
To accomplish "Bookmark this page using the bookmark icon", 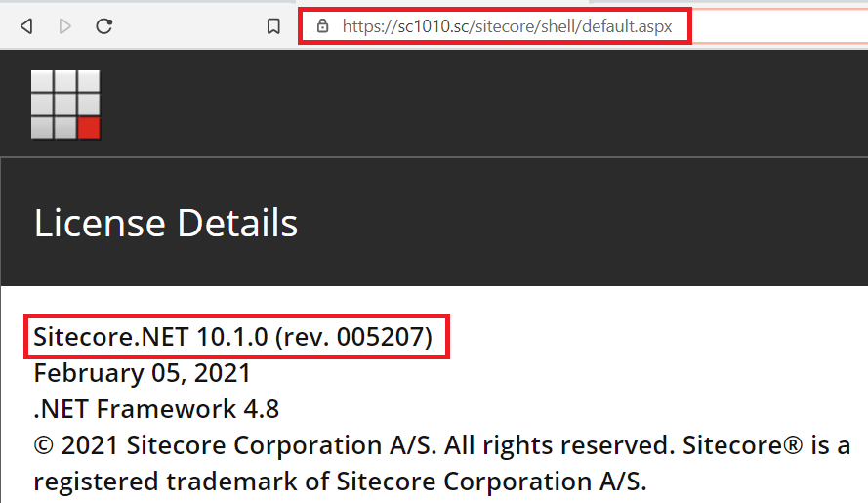I will (274, 26).
